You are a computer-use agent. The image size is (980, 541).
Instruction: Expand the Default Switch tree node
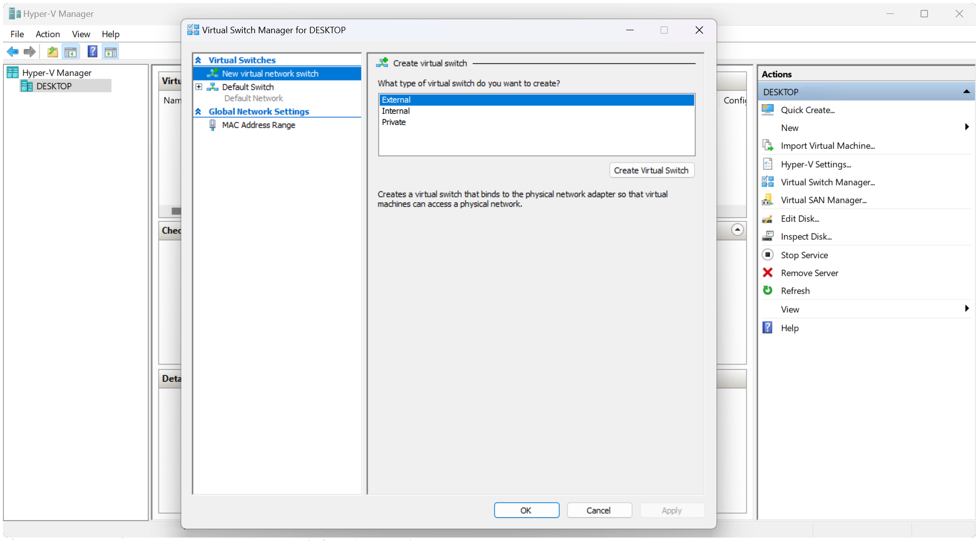199,87
